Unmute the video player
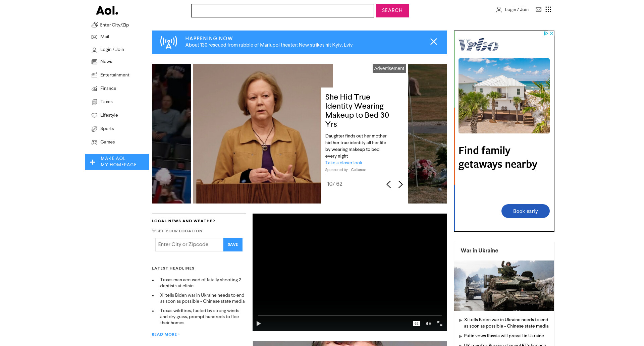This screenshot has width=644, height=346. point(428,324)
